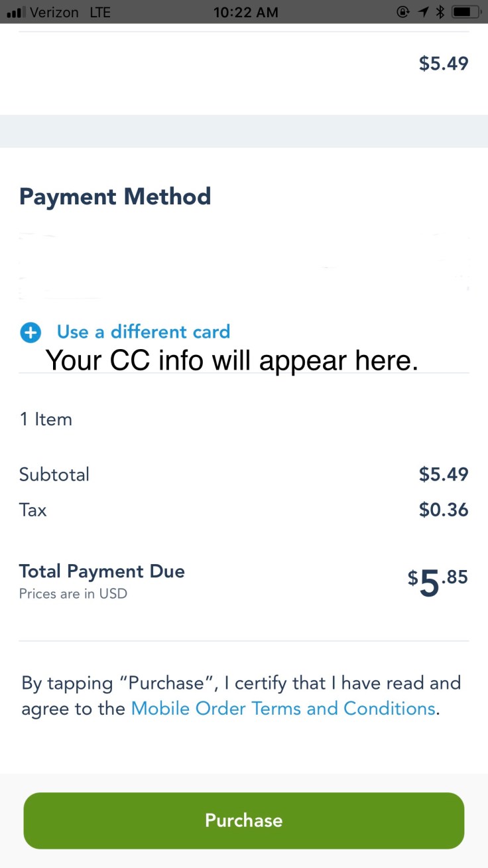Tap the blue plus circle icon
Viewport: 488px width, 868px height.
click(x=30, y=332)
